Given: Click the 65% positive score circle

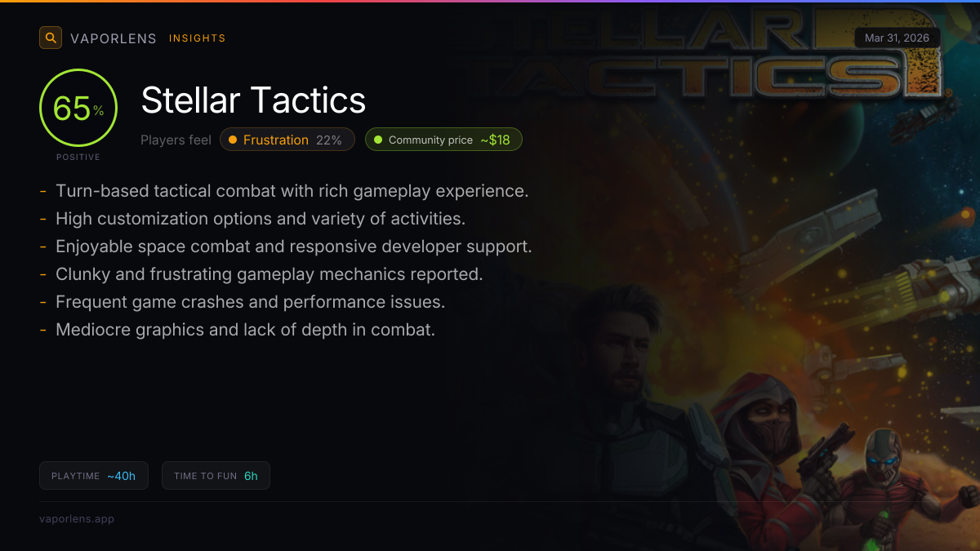Looking at the screenshot, I should pos(78,109).
